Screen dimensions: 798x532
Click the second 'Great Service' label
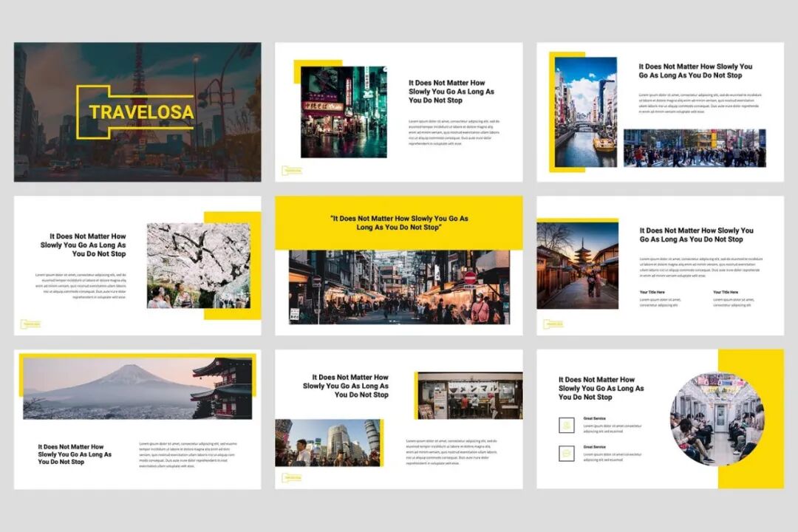(594, 447)
